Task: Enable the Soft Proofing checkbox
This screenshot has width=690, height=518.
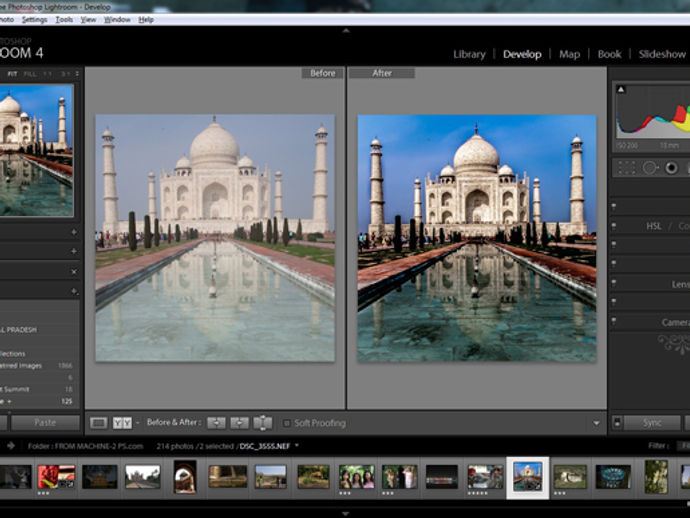Action: 286,423
